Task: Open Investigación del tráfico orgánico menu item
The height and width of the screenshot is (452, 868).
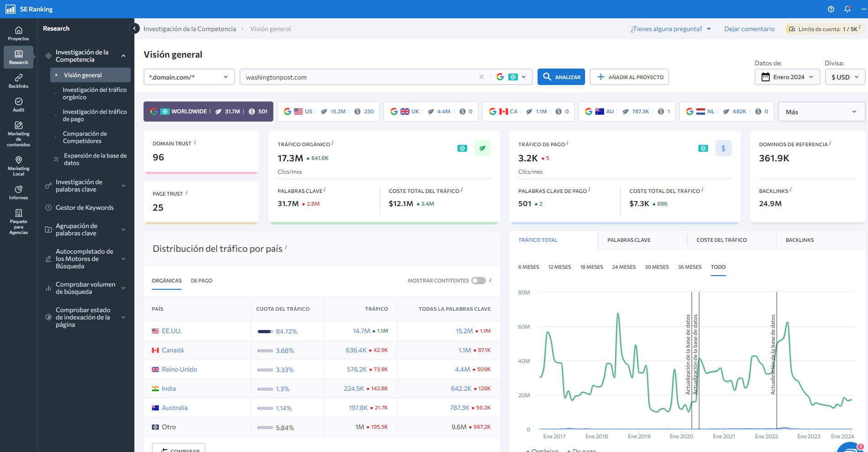Action: click(x=95, y=93)
